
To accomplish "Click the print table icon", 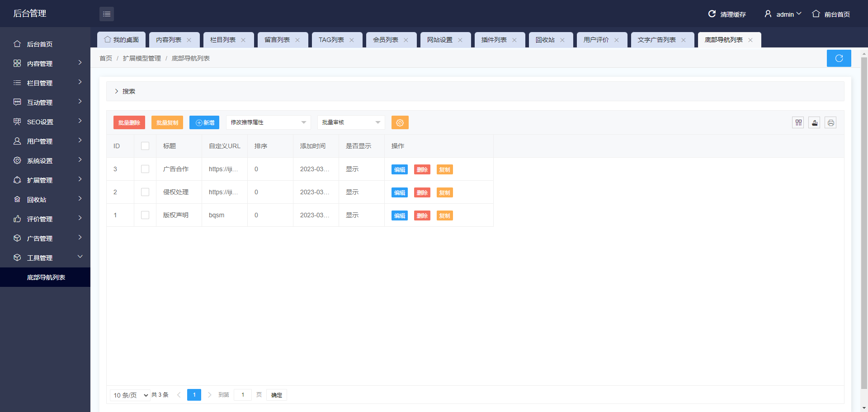I will click(830, 122).
